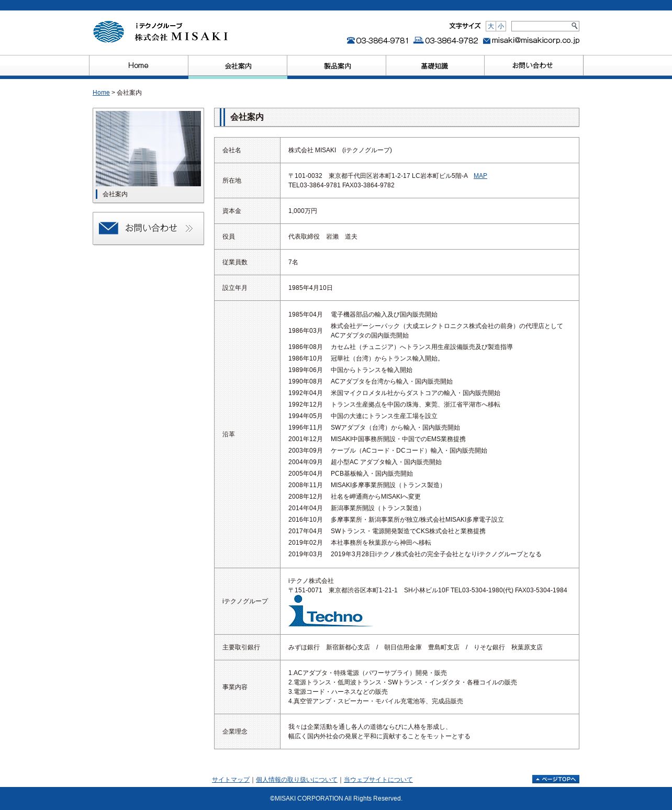The height and width of the screenshot is (810, 672).
Task: Click the 沿革 row label
Action: tap(229, 434)
